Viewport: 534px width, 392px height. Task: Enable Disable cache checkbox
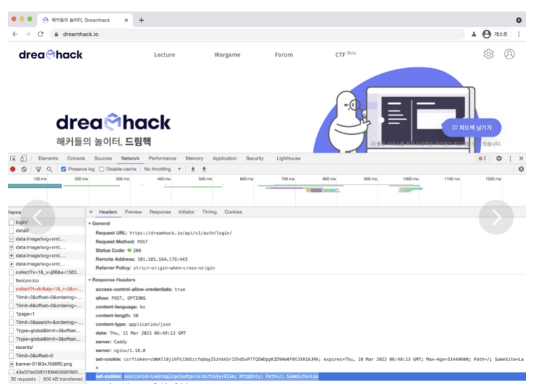[x=102, y=169]
